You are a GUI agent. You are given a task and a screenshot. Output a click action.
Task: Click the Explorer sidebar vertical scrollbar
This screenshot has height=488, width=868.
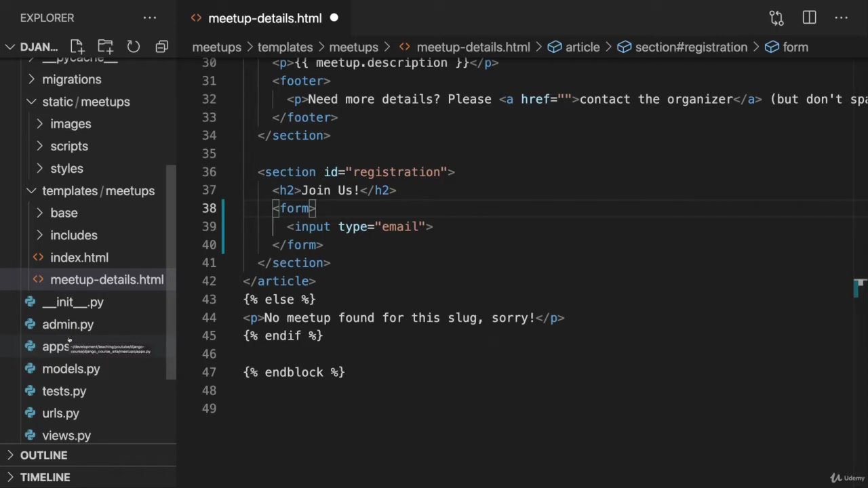[x=172, y=271]
